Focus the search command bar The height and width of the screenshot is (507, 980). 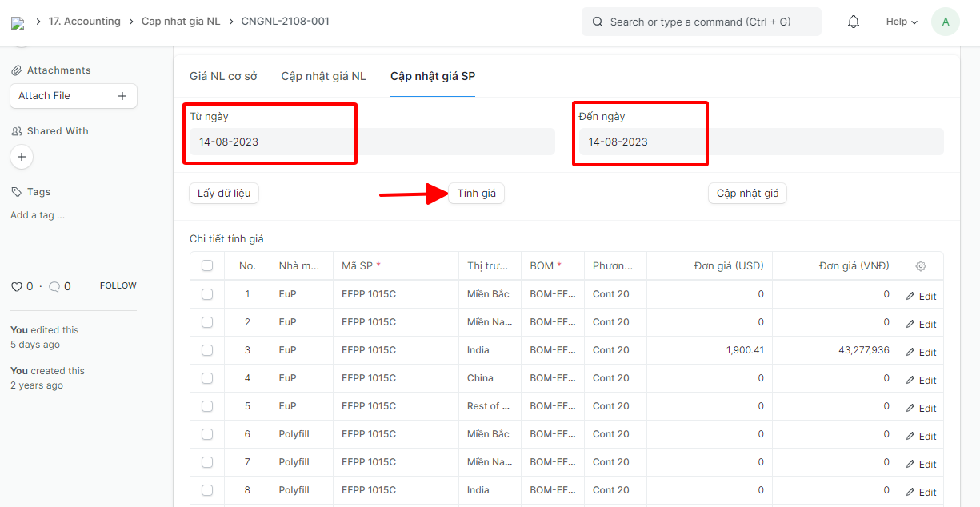[x=701, y=22]
